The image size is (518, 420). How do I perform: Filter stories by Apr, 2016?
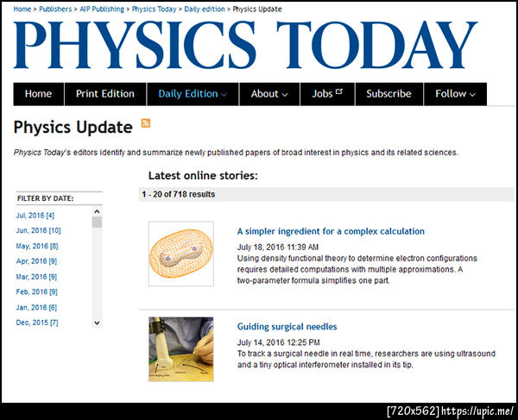[x=36, y=261]
